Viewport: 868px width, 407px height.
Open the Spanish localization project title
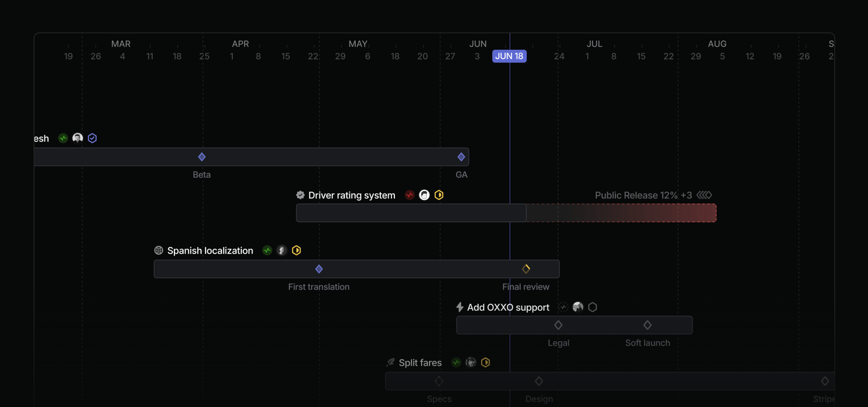point(210,250)
